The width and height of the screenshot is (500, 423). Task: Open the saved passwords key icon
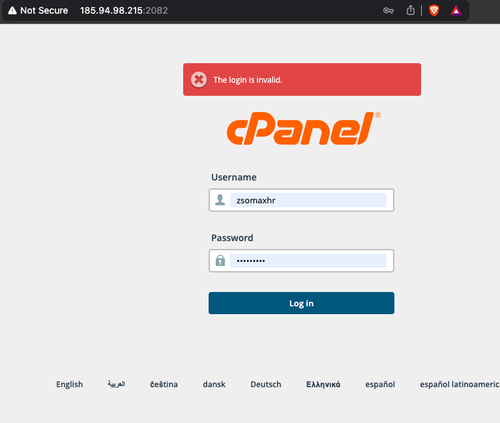tap(388, 11)
